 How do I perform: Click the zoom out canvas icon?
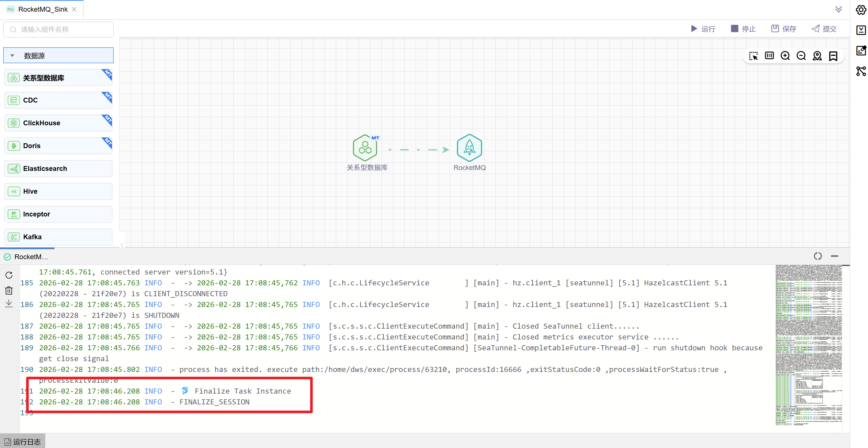pos(801,56)
